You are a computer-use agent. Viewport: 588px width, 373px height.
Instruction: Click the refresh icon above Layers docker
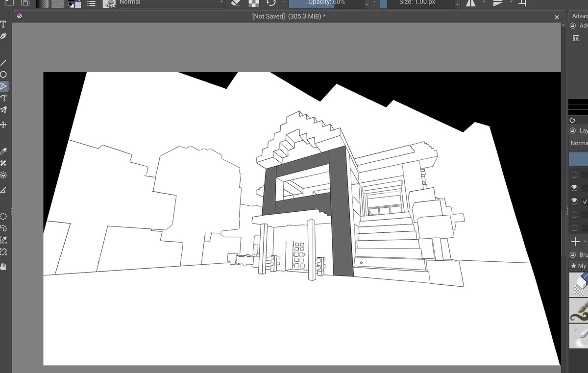coord(572,120)
